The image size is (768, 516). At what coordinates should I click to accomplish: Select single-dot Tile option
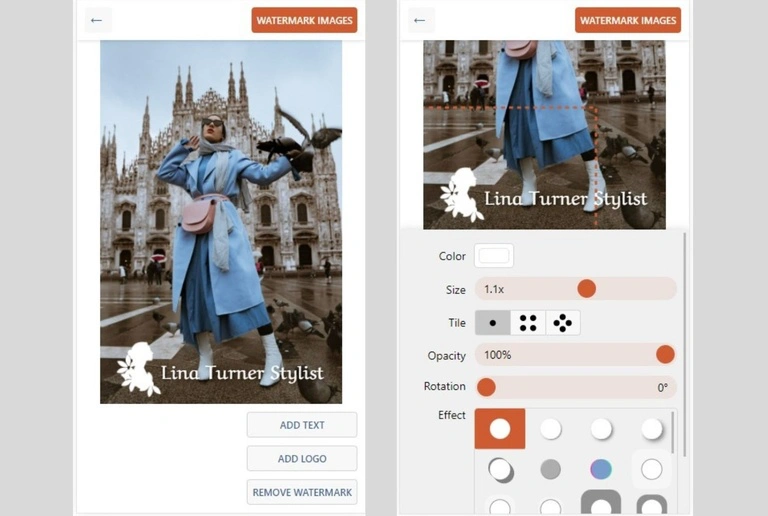tap(493, 323)
